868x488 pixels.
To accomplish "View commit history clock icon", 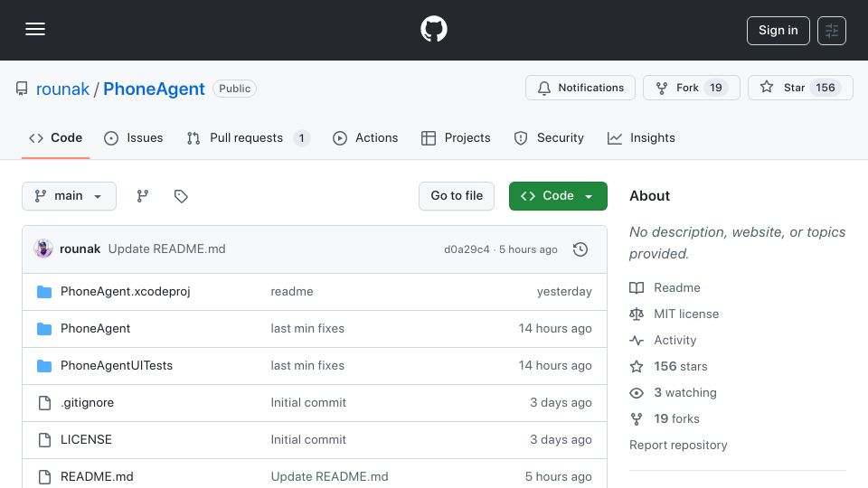I will [x=580, y=249].
